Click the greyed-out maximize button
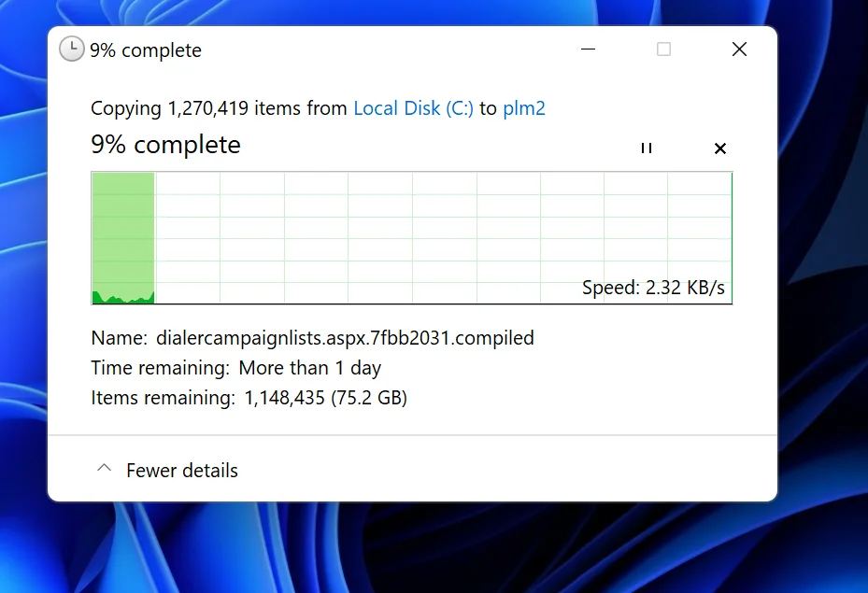The height and width of the screenshot is (593, 868). point(663,49)
